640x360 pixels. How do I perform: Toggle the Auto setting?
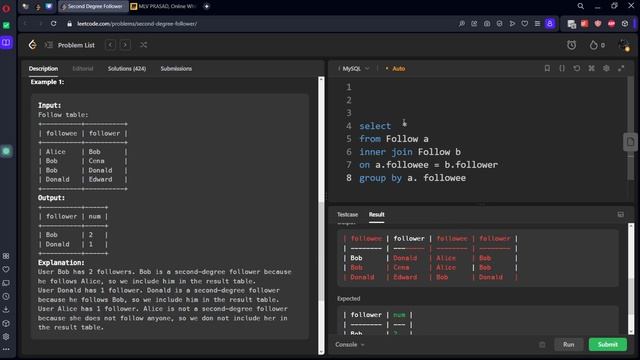(395, 69)
